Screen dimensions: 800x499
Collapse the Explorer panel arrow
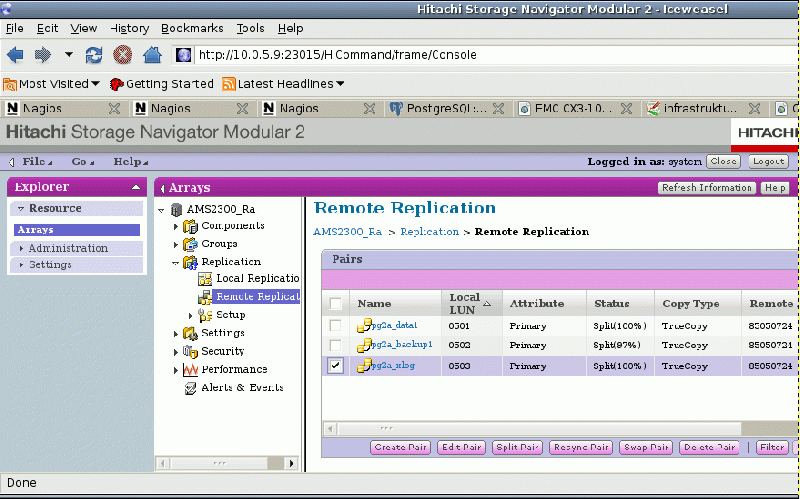(x=136, y=187)
